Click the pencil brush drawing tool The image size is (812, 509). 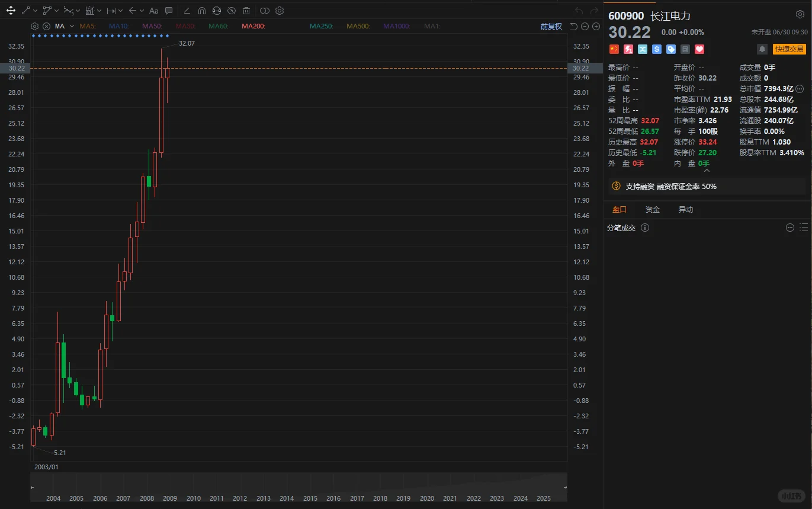187,11
